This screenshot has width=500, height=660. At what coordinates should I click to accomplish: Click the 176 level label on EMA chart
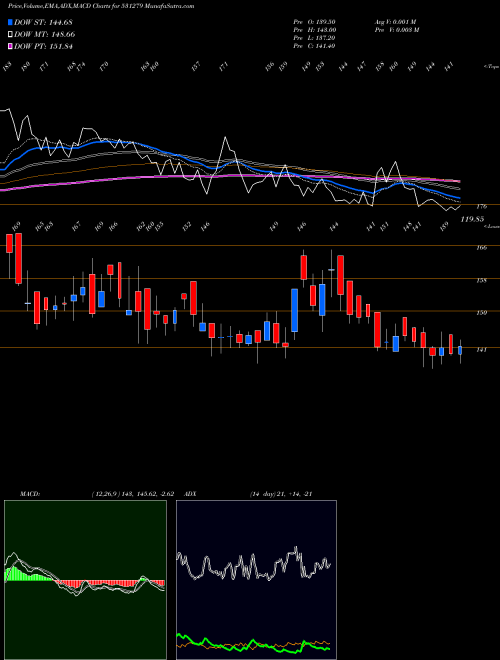point(481,207)
